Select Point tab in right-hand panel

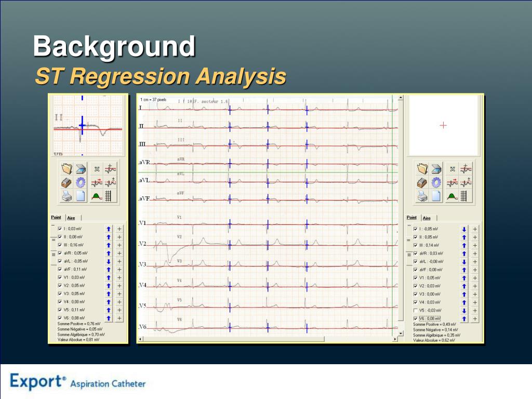[x=411, y=218]
